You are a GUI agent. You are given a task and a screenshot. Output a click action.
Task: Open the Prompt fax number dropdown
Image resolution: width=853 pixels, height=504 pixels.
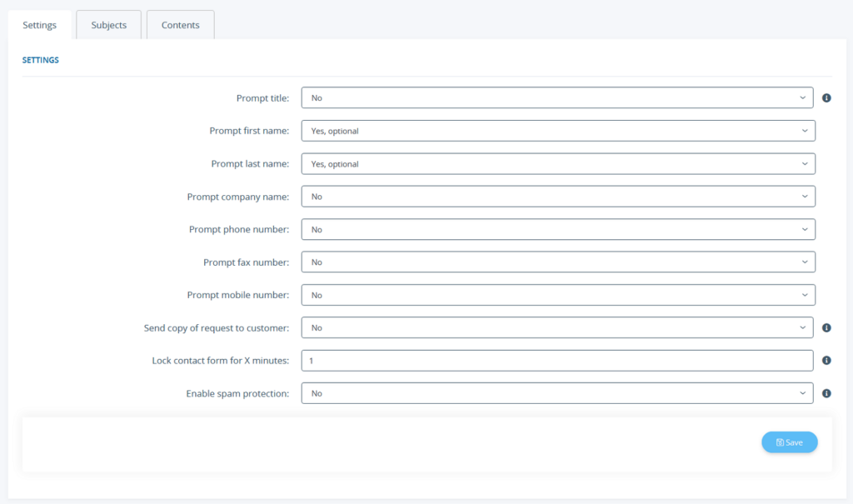[x=557, y=262]
